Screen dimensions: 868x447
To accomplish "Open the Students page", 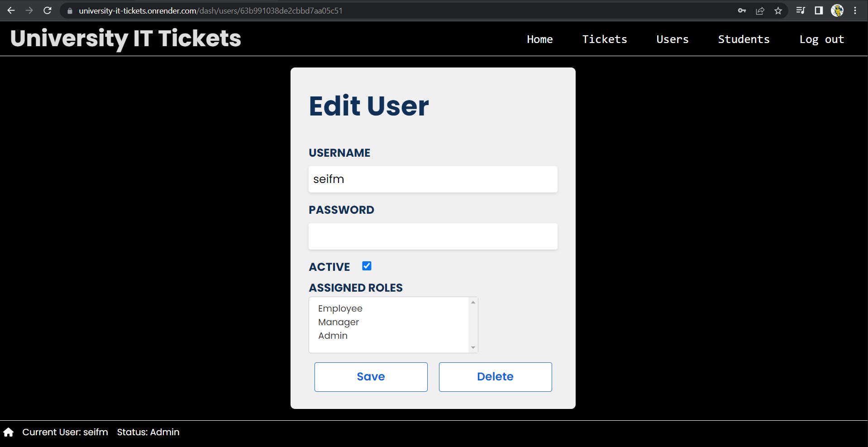I will coord(744,39).
